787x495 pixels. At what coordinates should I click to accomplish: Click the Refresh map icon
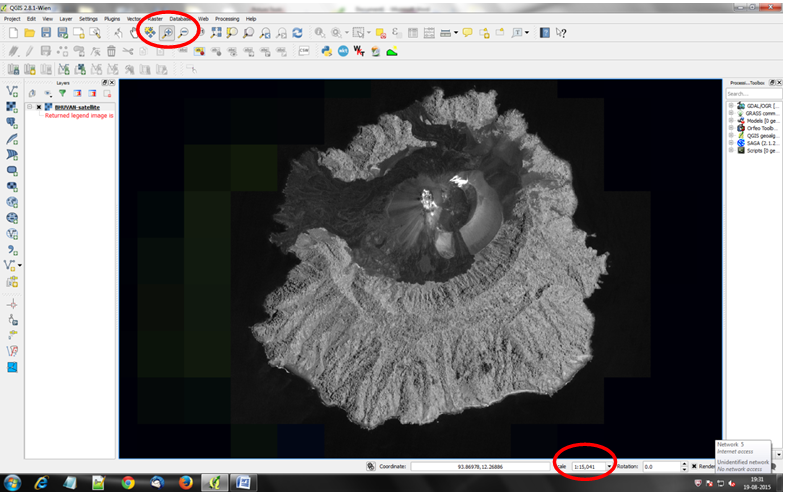click(298, 33)
